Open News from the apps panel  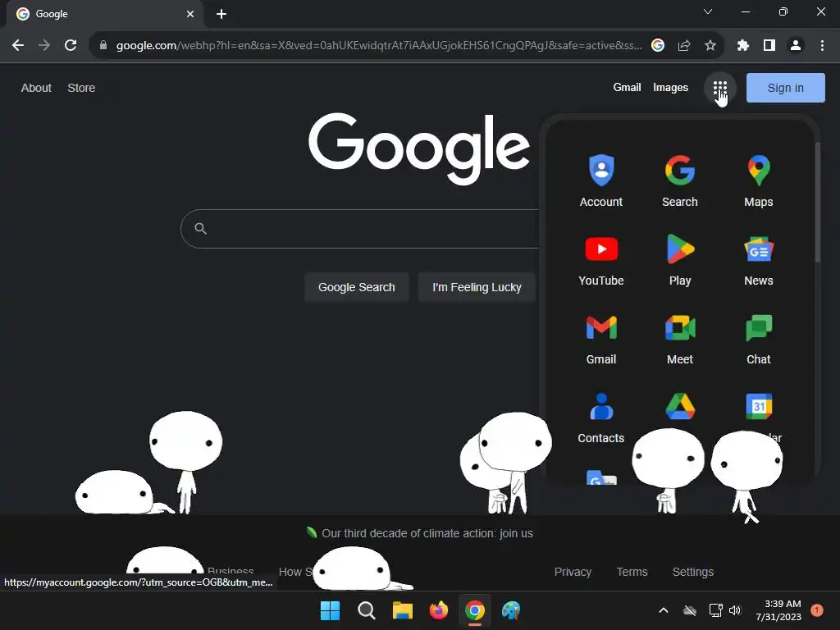tap(759, 260)
